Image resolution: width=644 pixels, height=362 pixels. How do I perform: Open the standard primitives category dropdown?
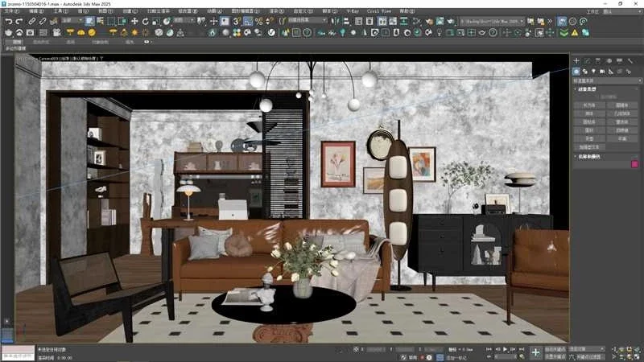[605, 81]
